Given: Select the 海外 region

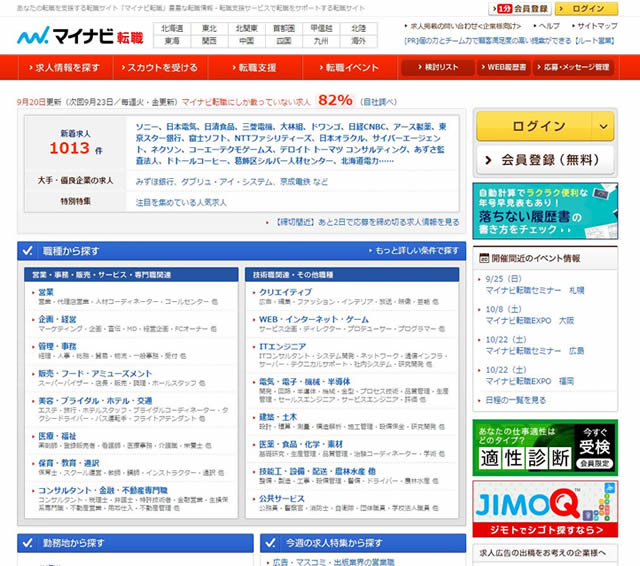Looking at the screenshot, I should 359,41.
